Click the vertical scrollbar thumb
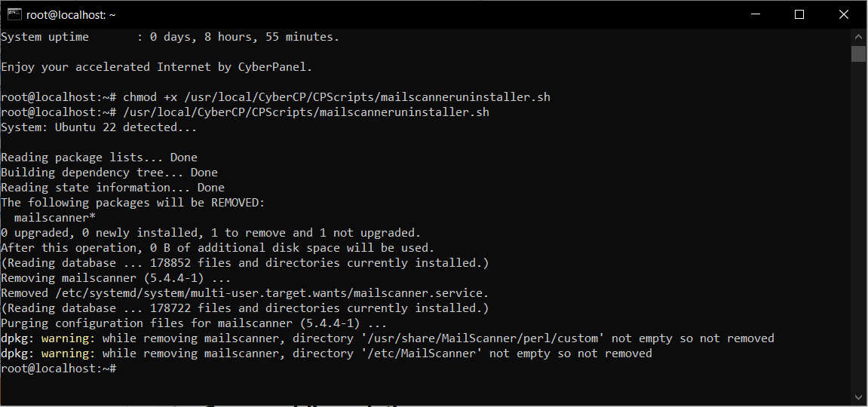Viewport: 868px width, 407px height. pos(858,54)
